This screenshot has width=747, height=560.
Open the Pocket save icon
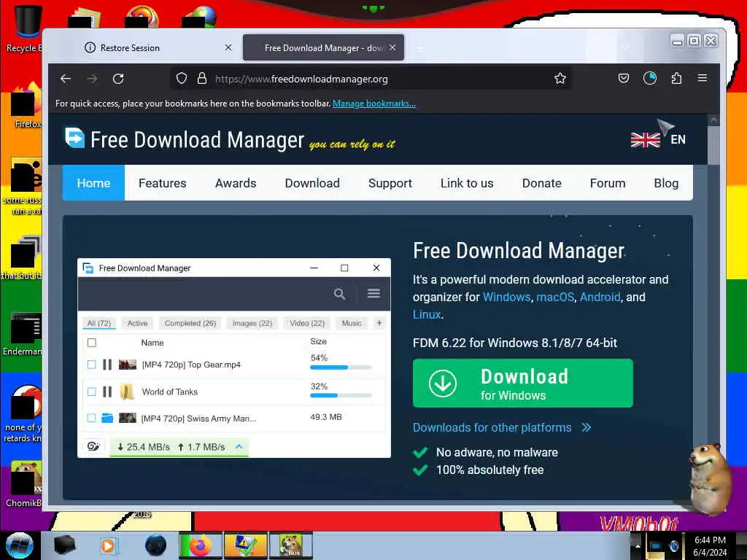(624, 78)
